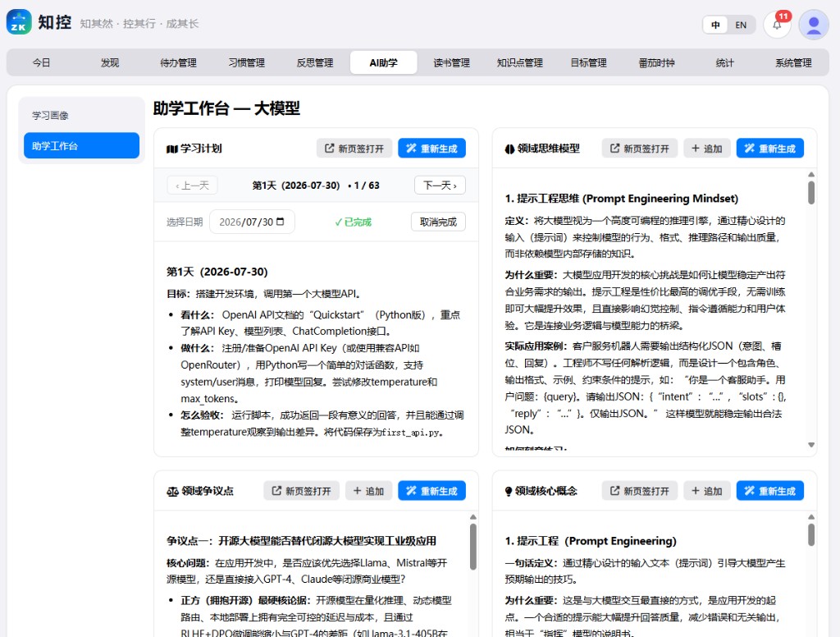Open the user avatar menu
Screen dimensions: 840x637
tap(814, 24)
